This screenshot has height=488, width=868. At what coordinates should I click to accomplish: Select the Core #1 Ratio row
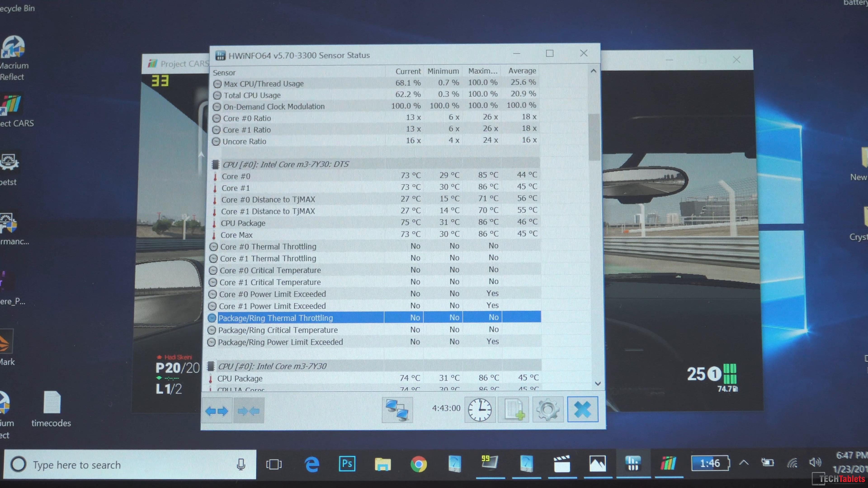coord(375,129)
